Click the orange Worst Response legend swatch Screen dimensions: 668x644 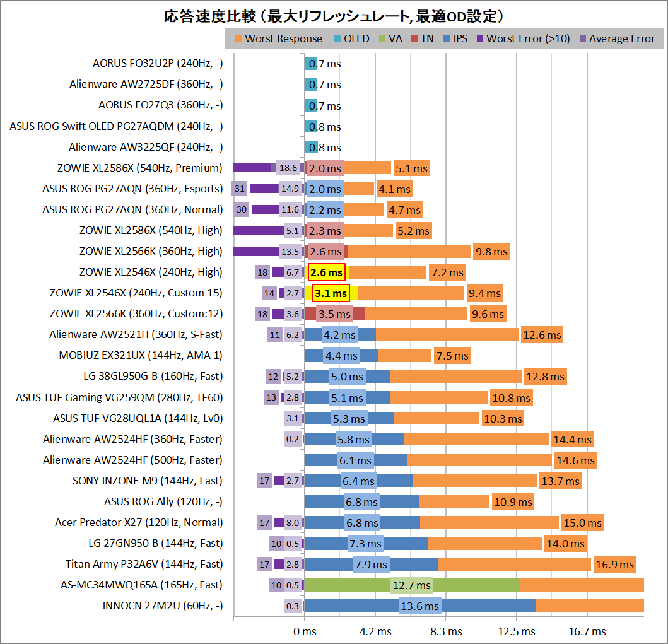238,38
